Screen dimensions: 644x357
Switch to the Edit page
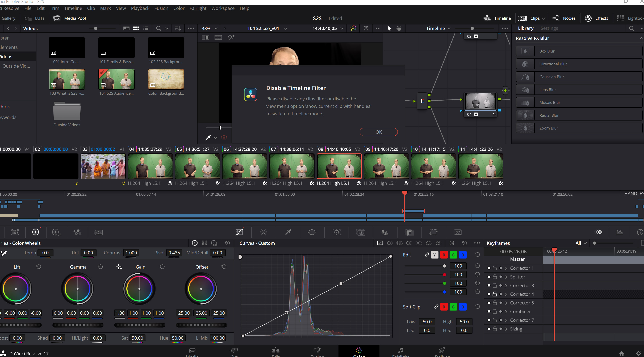(x=275, y=352)
